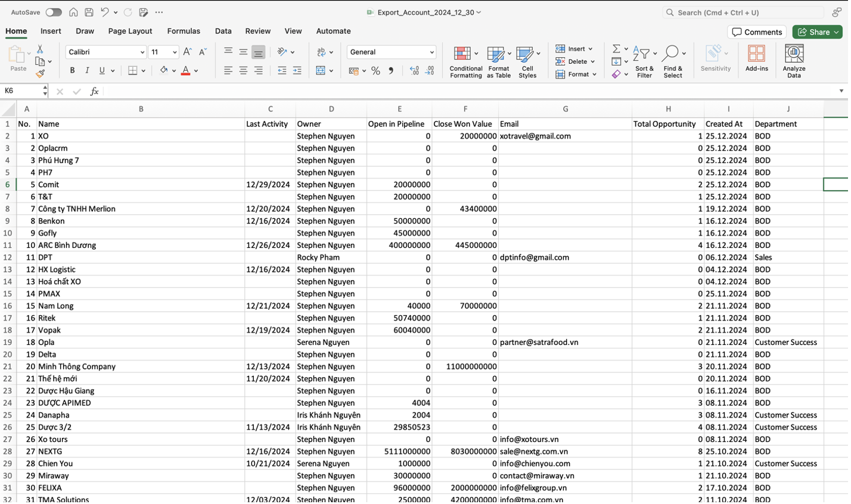Toggle Center horizontal alignment
Viewport: 851px width, 504px height.
coord(244,71)
